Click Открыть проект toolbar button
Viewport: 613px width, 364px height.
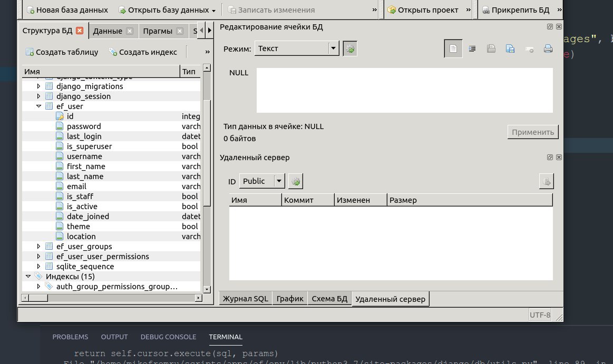(423, 10)
